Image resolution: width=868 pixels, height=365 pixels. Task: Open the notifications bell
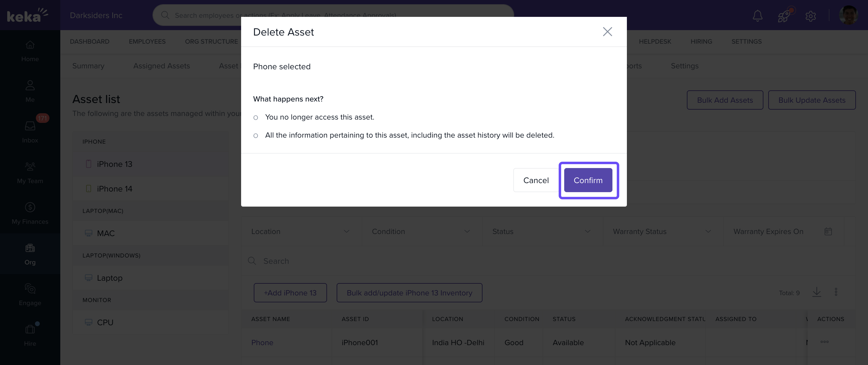757,15
